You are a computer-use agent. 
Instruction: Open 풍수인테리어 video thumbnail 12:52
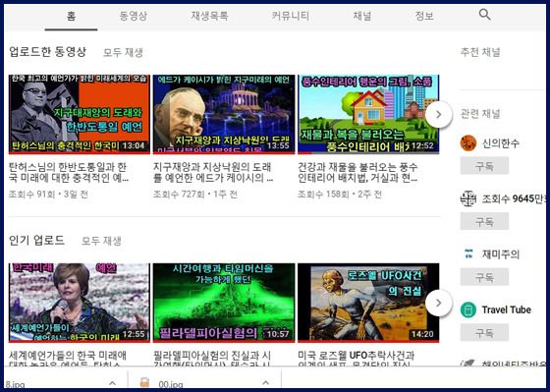[x=368, y=114]
